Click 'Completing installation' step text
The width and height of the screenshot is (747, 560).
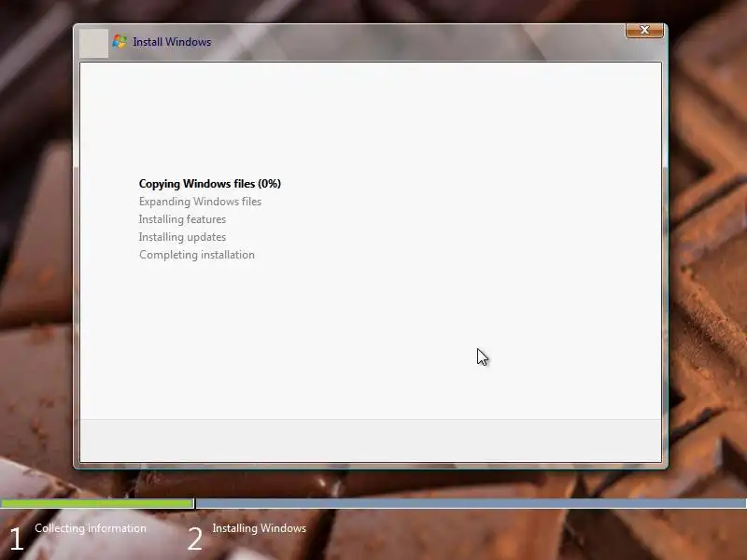(x=197, y=255)
